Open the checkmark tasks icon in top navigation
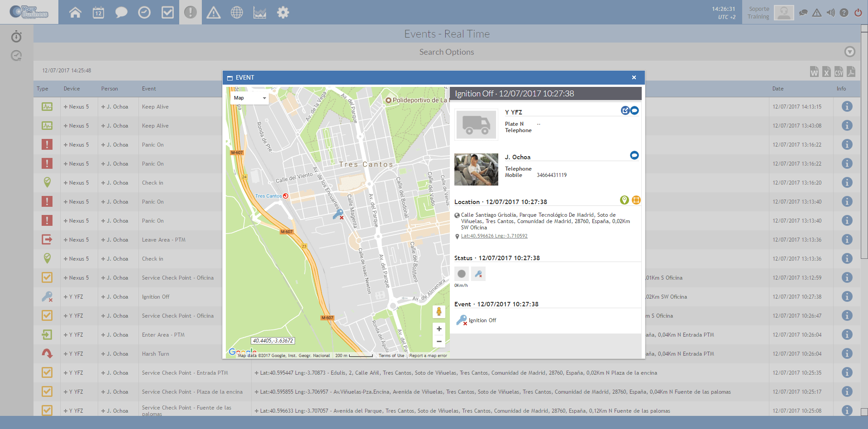Viewport: 868px width, 429px height. point(167,12)
